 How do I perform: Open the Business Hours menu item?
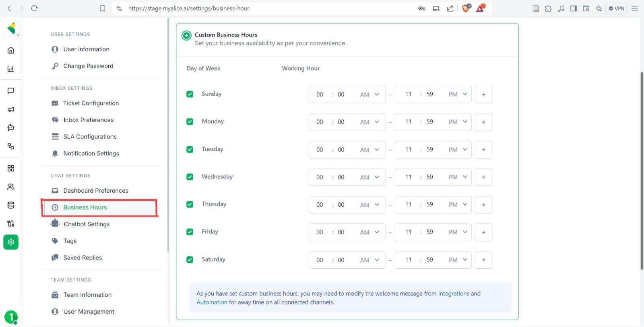99,208
